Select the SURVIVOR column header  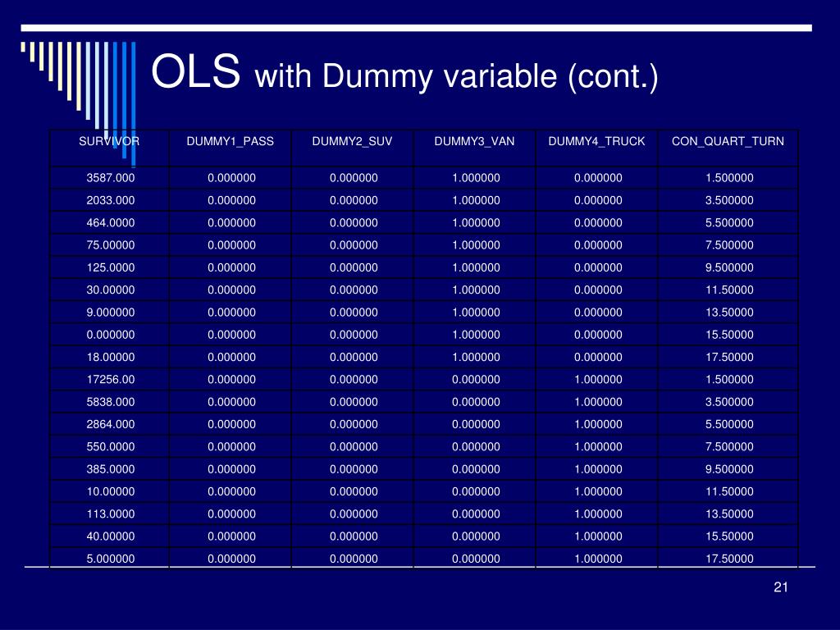pos(109,141)
